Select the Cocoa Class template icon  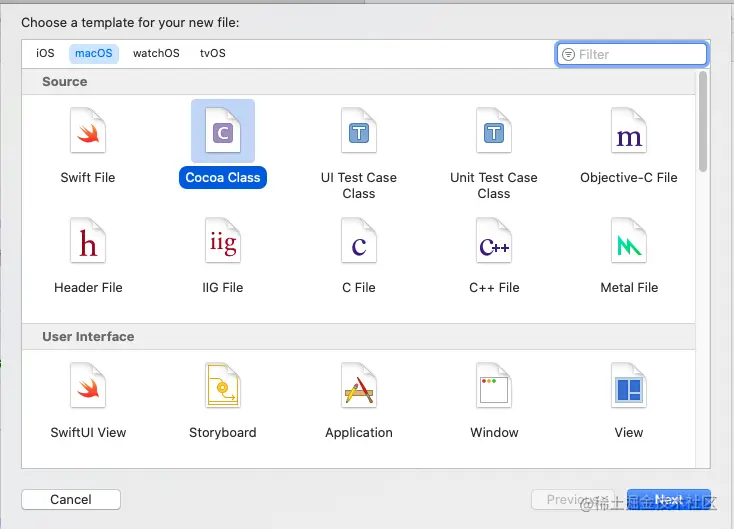click(x=223, y=130)
